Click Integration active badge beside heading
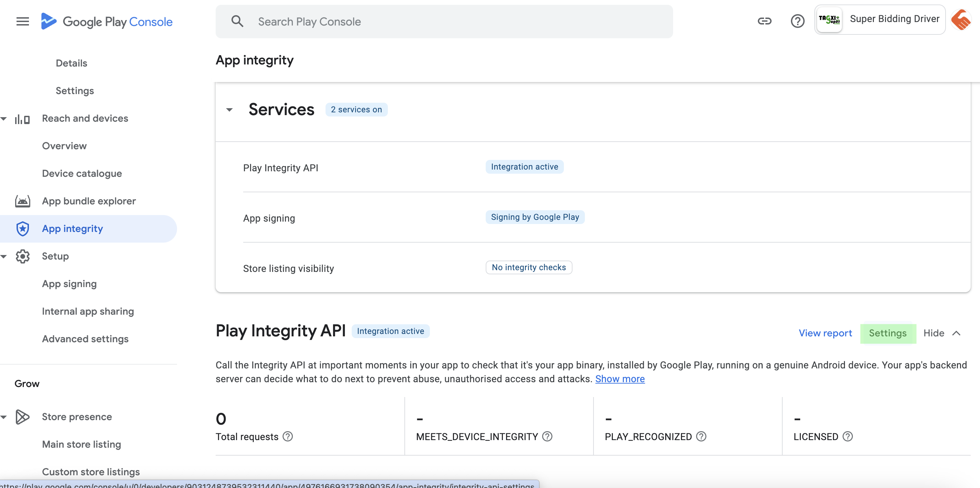Viewport: 980px width, 488px height. [x=390, y=331]
